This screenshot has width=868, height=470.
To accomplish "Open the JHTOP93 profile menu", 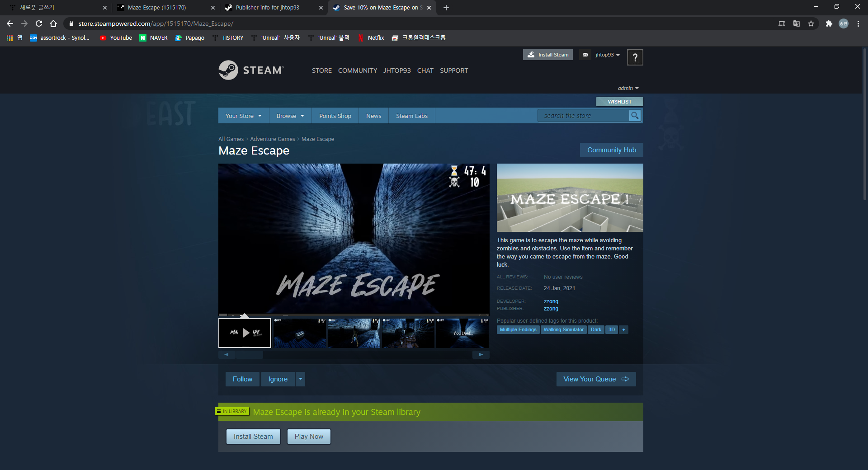I will click(x=397, y=70).
